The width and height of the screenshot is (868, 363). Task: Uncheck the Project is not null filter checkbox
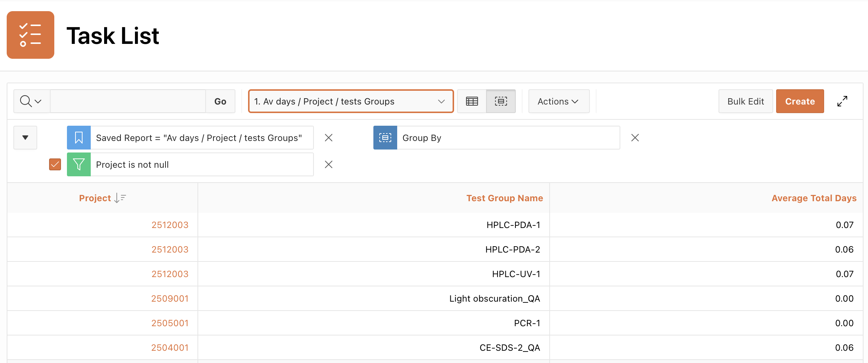[x=55, y=164]
